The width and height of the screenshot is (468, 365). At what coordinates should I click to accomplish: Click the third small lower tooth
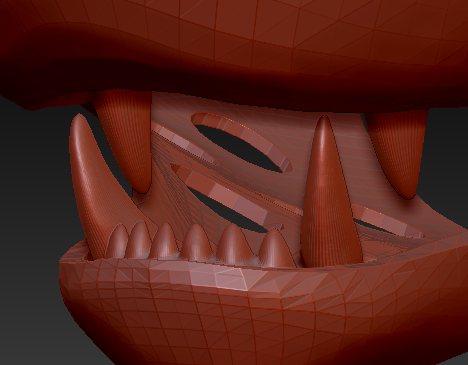tap(165, 241)
